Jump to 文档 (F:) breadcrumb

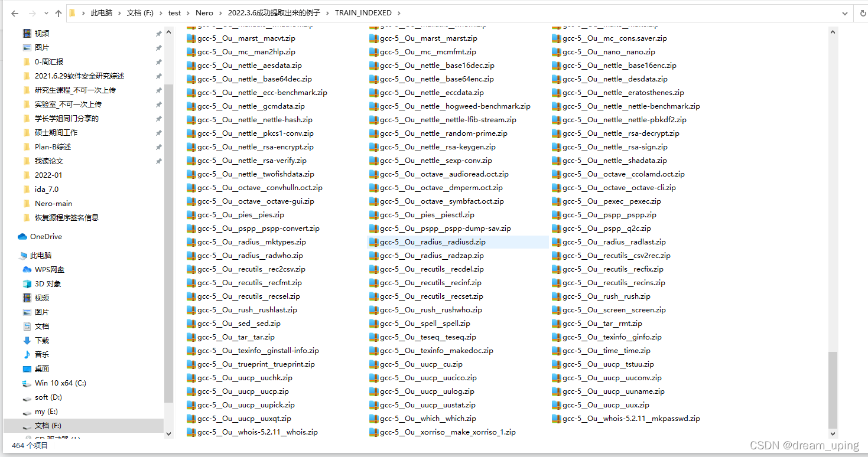140,12
